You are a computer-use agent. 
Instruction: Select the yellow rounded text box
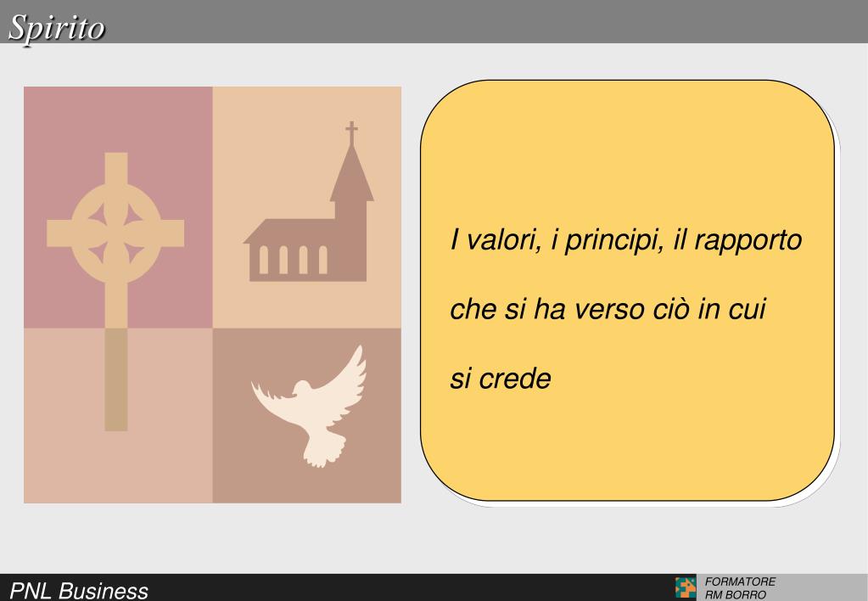(627, 291)
